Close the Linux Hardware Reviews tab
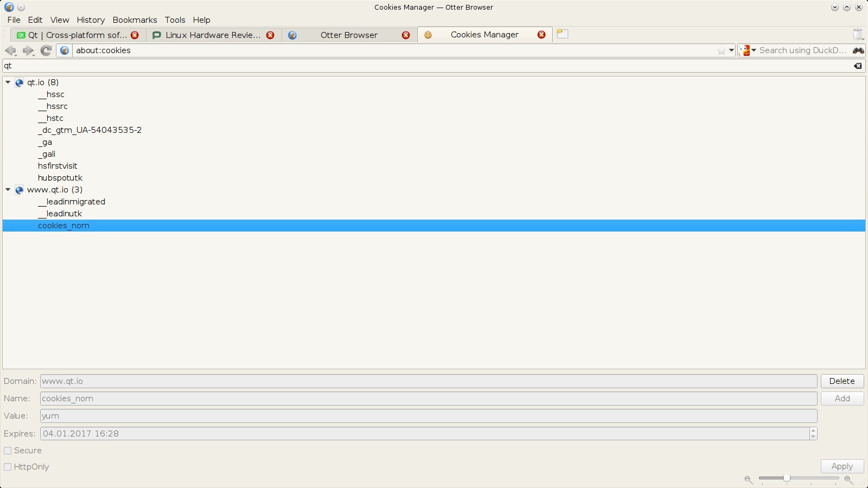The image size is (868, 488). [270, 35]
